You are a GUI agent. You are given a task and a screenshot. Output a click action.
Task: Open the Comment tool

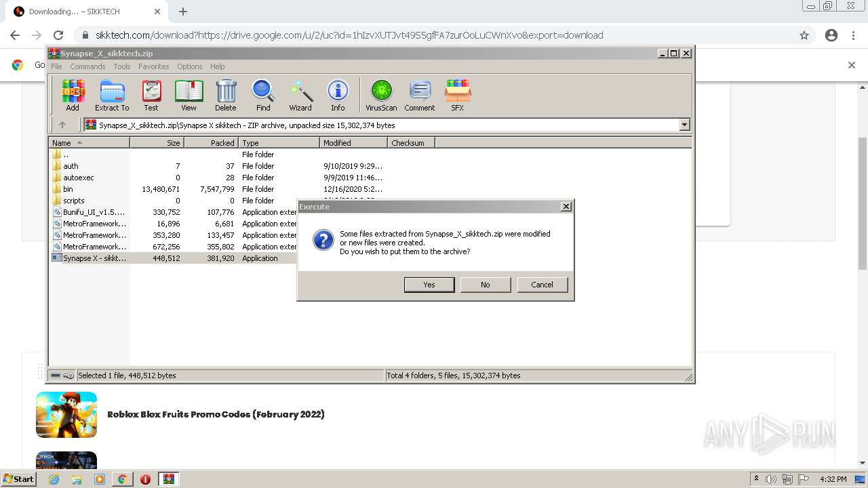[420, 95]
